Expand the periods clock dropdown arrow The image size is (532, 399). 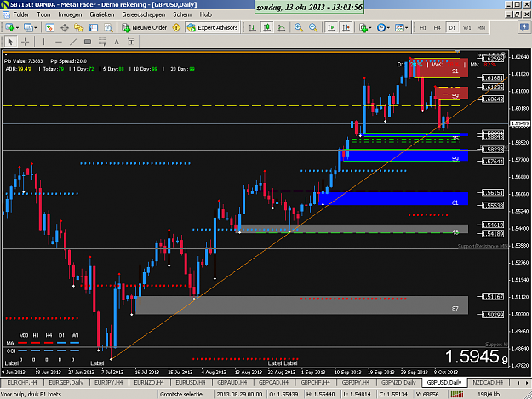[388, 28]
